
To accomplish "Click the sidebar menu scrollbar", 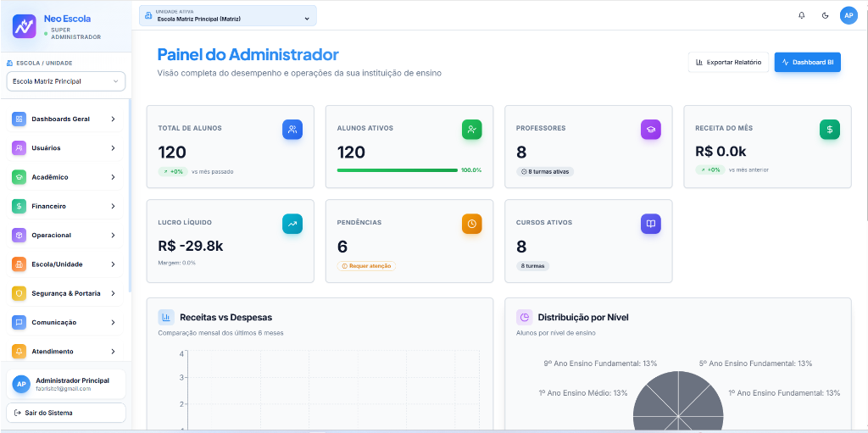I will [x=130, y=196].
